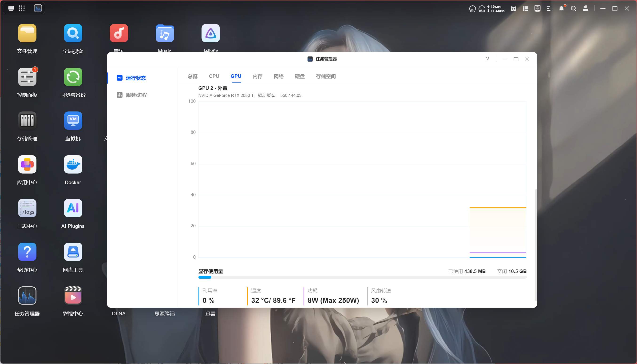Open the 虚拟机 virtual machine icon
Image resolution: width=637 pixels, height=364 pixels.
pos(73,121)
